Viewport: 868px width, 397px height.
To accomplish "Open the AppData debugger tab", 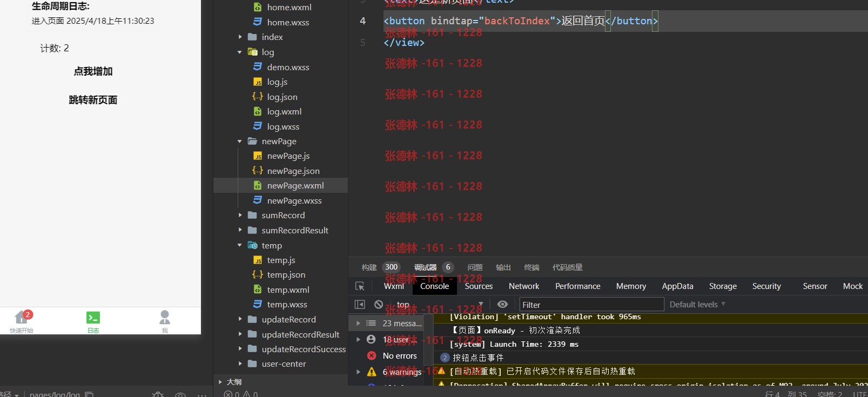I will tap(677, 286).
